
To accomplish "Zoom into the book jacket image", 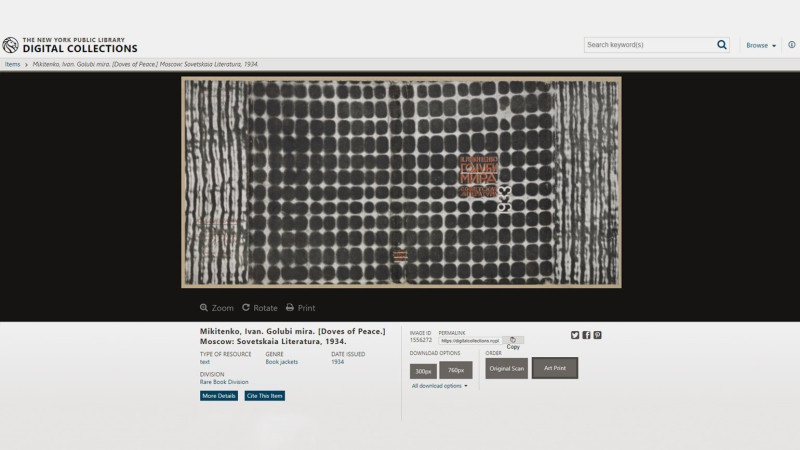I will pyautogui.click(x=217, y=308).
